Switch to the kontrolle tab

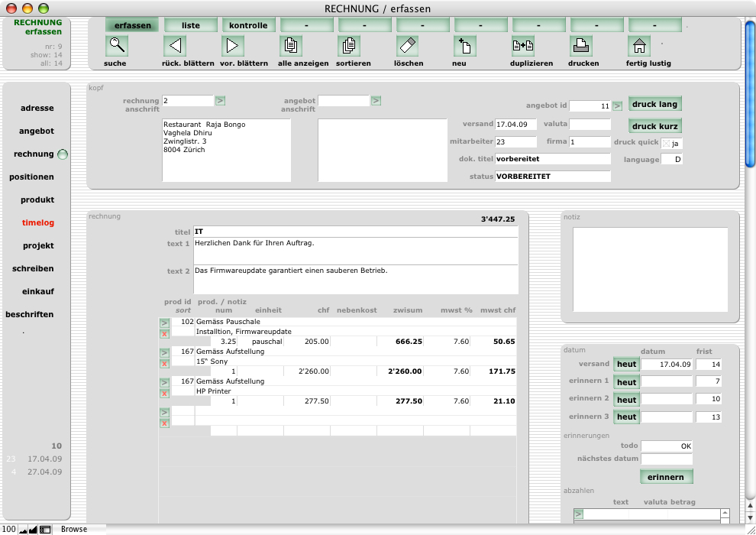click(249, 25)
